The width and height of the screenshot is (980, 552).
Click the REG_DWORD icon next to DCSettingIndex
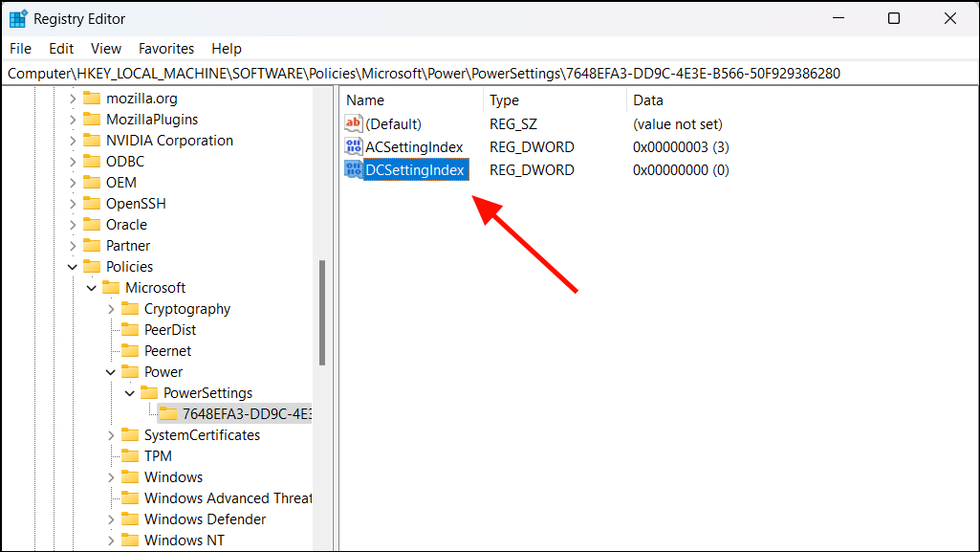tap(352, 169)
